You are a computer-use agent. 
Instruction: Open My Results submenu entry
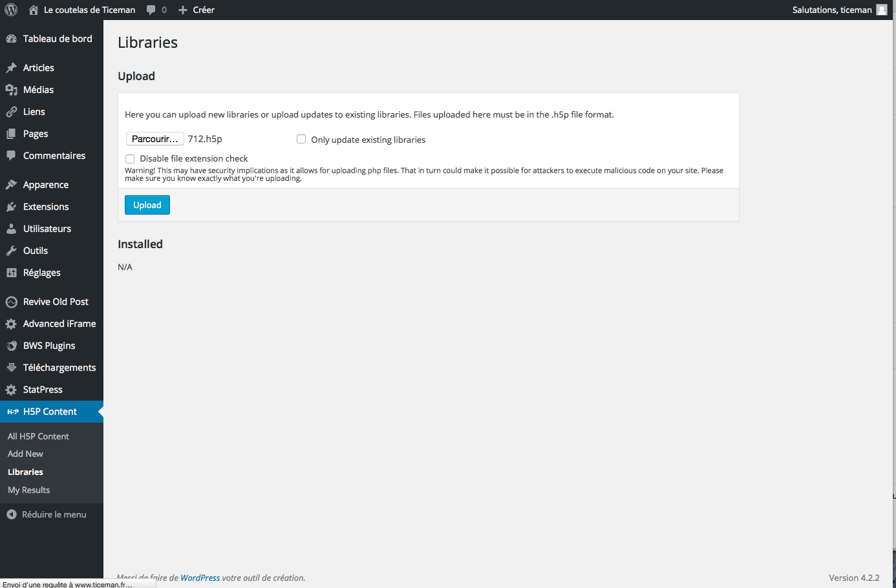click(28, 490)
